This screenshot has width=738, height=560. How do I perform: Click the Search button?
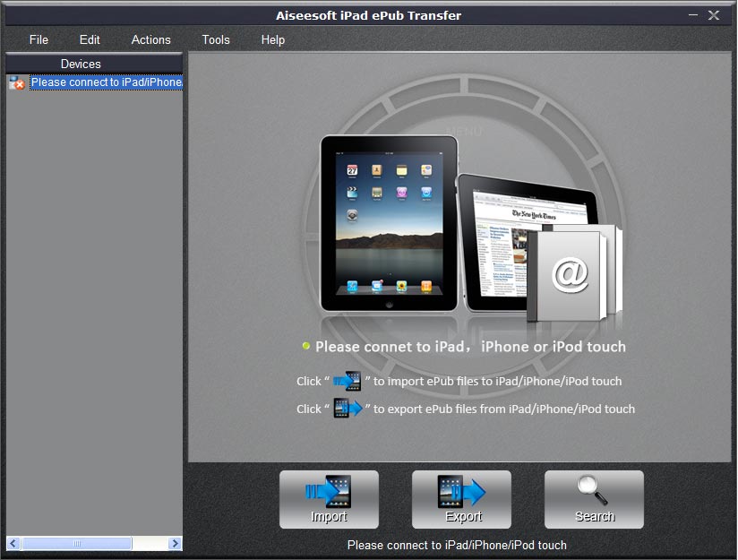[x=594, y=499]
